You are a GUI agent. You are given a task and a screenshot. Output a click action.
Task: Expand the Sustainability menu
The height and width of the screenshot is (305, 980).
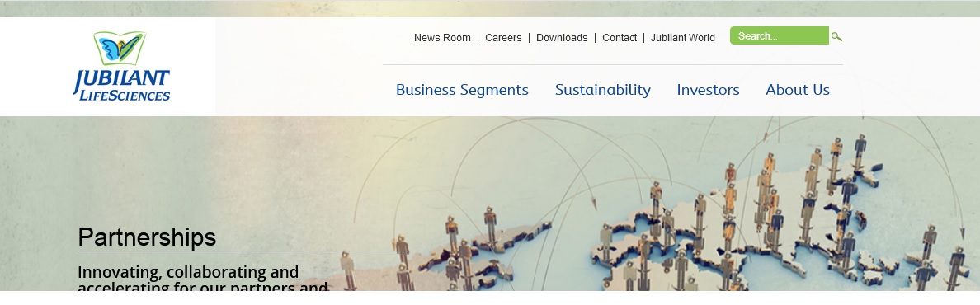(602, 90)
